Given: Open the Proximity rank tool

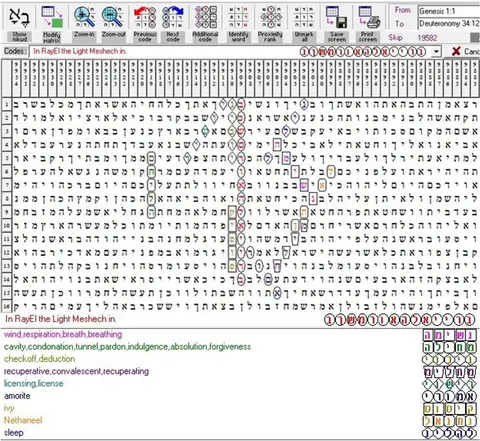Looking at the screenshot, I should (x=270, y=17).
